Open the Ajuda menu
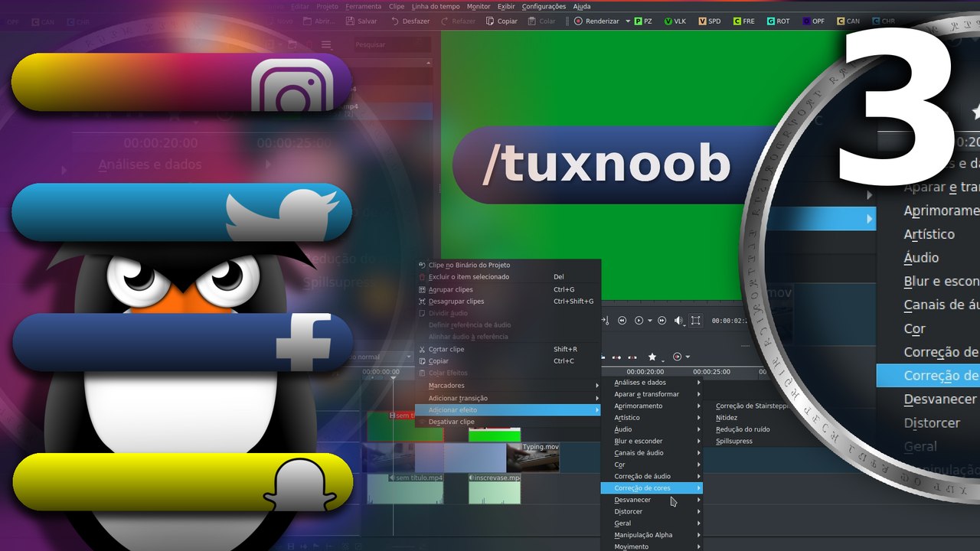This screenshot has width=980, height=551. point(582,6)
